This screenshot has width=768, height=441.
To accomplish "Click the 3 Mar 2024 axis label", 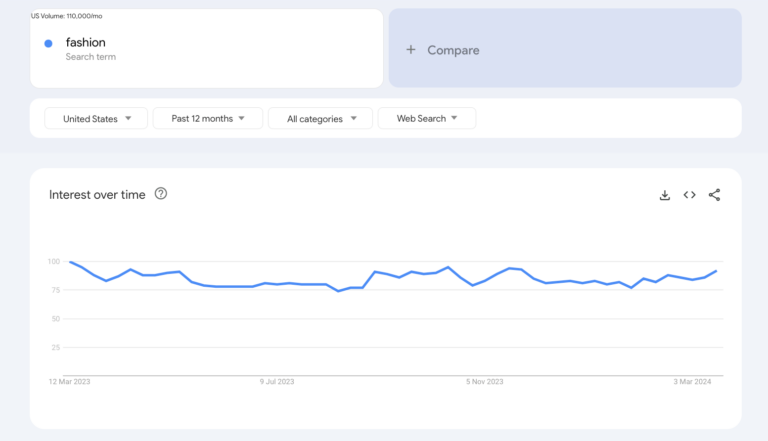I will tap(692, 382).
